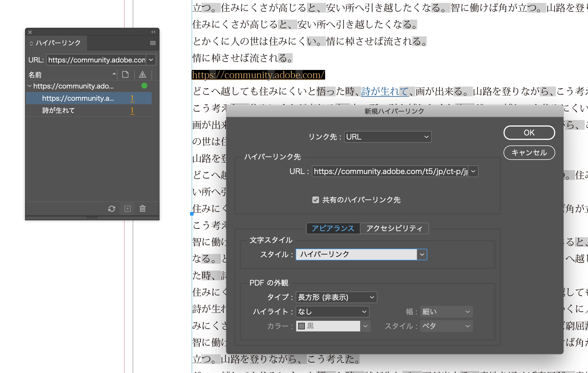Image resolution: width=588 pixels, height=373 pixels.
Task: Switch to the アクセシビリティ tab
Action: click(394, 228)
